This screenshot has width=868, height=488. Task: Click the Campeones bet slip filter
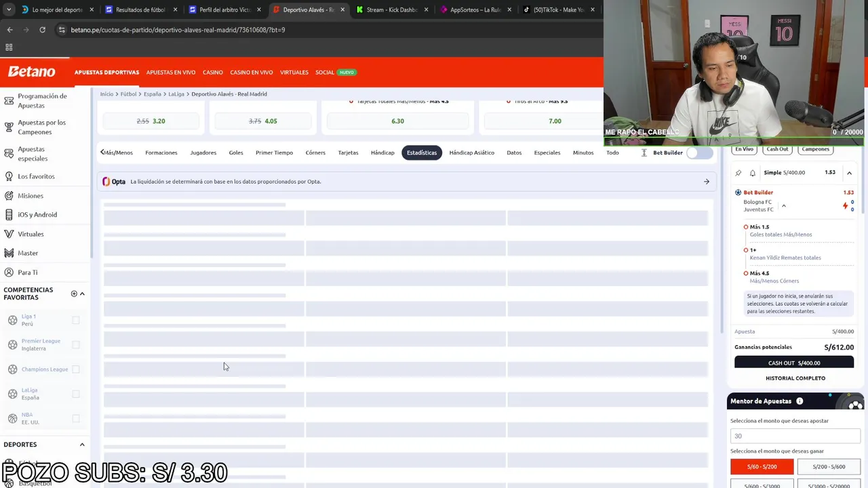[x=816, y=149]
